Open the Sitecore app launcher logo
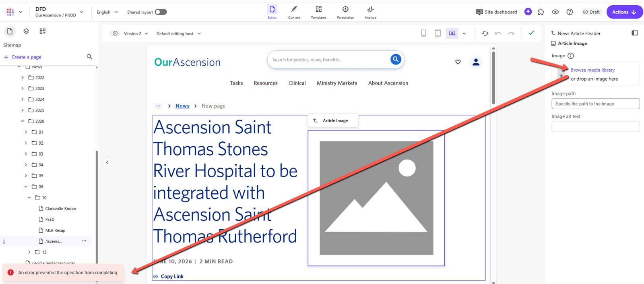The width and height of the screenshot is (644, 284). point(10,12)
